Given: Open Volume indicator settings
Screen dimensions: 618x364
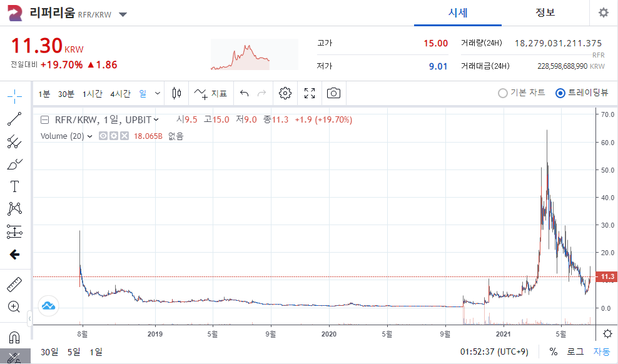Looking at the screenshot, I should pos(114,136).
